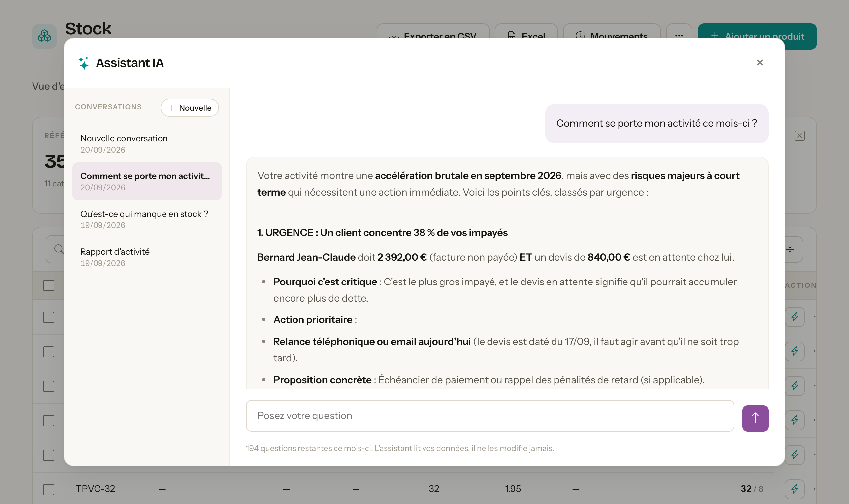Click lightning action icon in second product row
849x504 pixels.
(794, 351)
